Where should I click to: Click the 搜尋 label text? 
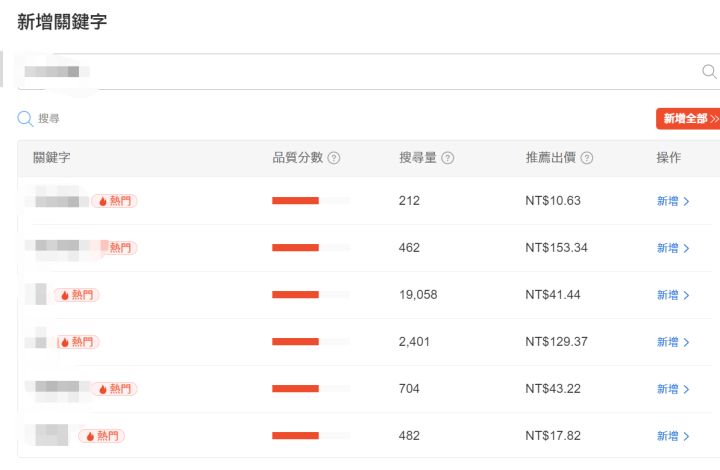(x=49, y=118)
